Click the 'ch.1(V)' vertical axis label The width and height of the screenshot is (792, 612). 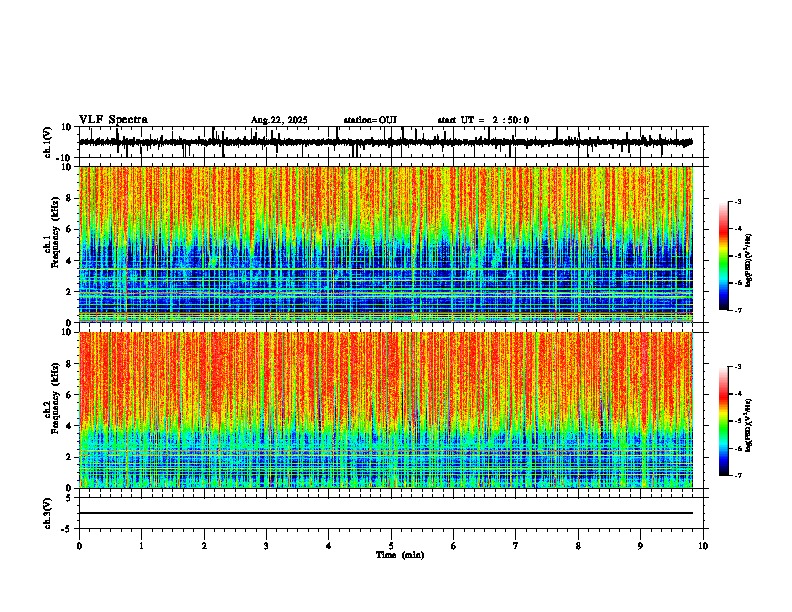[48, 142]
